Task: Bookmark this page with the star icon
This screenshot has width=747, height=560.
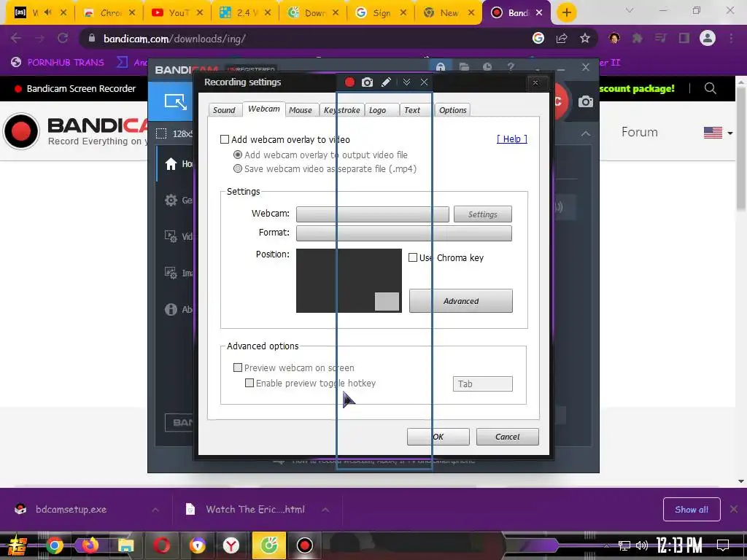Action: click(x=585, y=39)
